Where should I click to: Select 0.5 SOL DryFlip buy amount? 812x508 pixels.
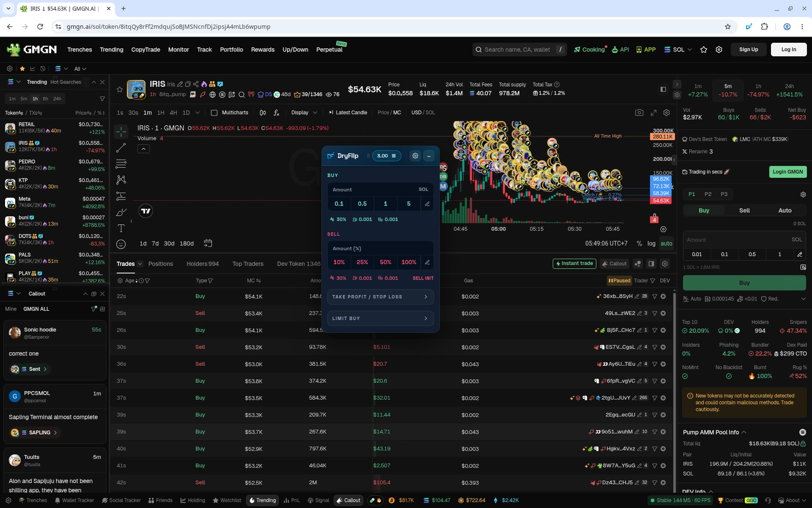[362, 204]
